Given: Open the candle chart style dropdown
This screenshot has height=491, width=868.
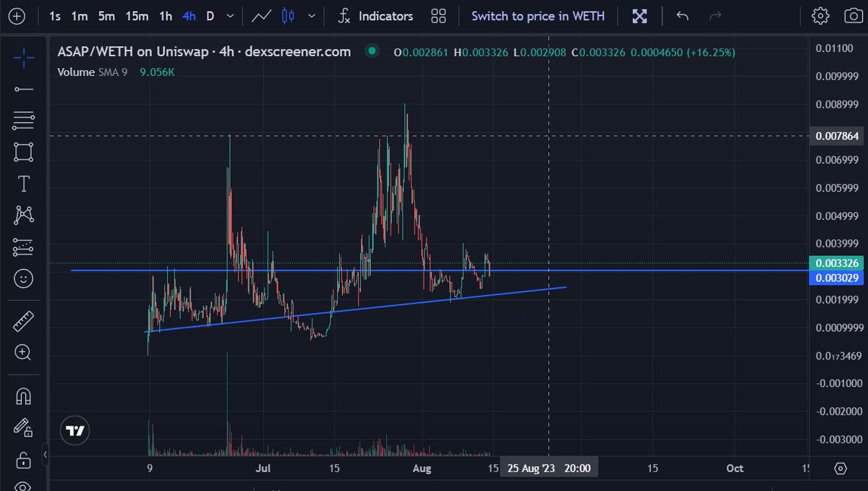Looking at the screenshot, I should [x=310, y=15].
